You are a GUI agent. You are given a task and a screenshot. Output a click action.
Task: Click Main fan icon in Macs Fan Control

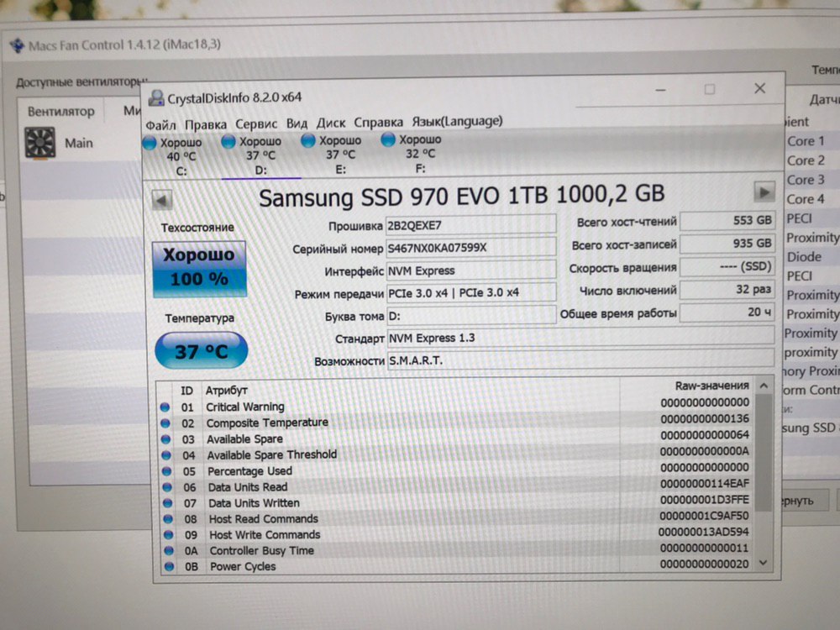click(x=40, y=143)
